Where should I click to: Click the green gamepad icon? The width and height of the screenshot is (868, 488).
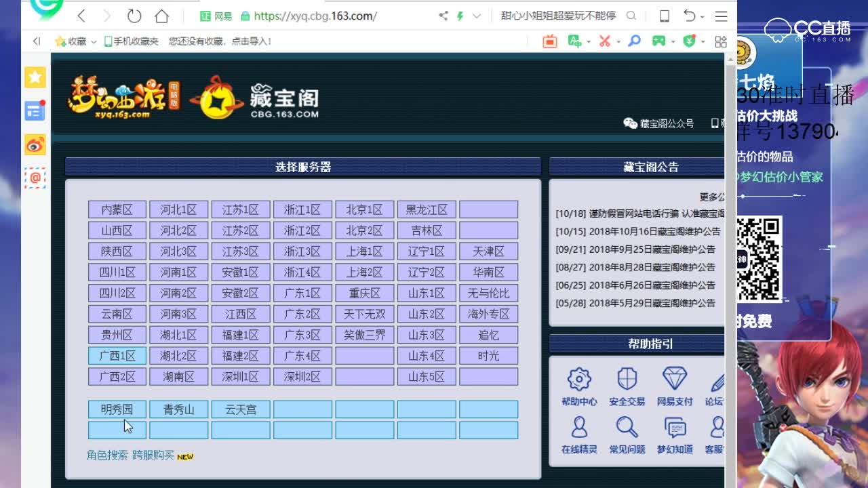coord(658,41)
